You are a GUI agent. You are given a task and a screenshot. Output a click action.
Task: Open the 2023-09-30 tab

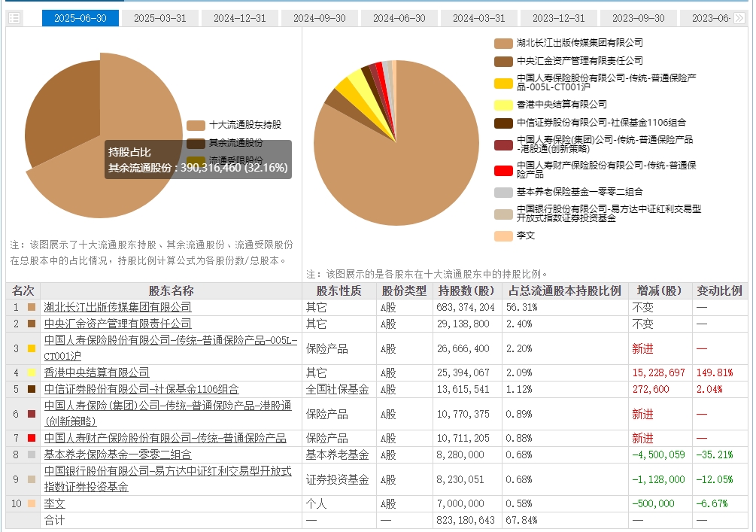[639, 18]
